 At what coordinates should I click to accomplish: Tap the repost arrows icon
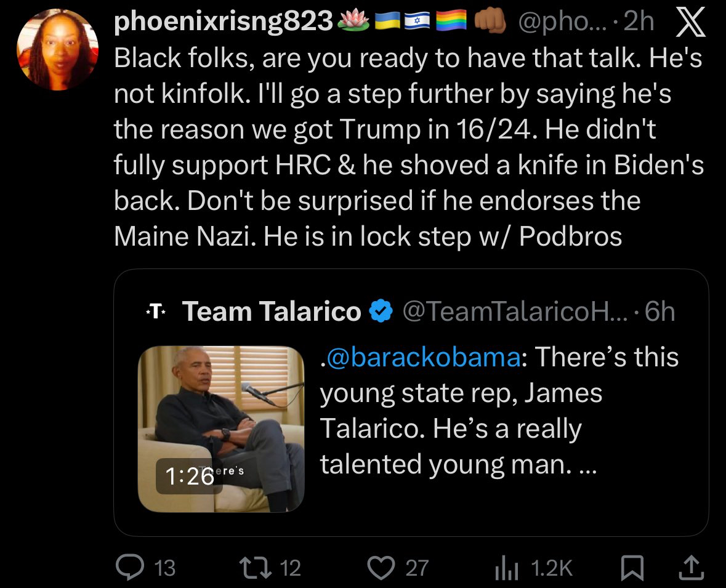[x=256, y=567]
